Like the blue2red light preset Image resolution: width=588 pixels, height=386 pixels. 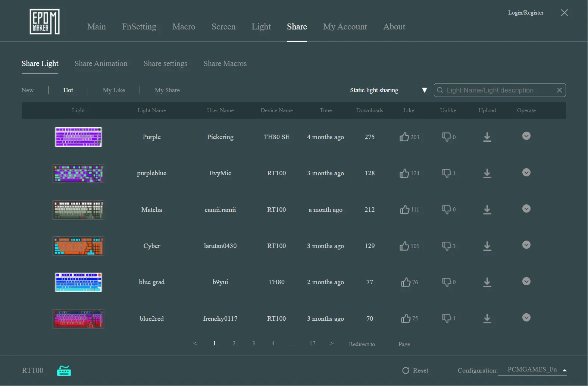(406, 318)
